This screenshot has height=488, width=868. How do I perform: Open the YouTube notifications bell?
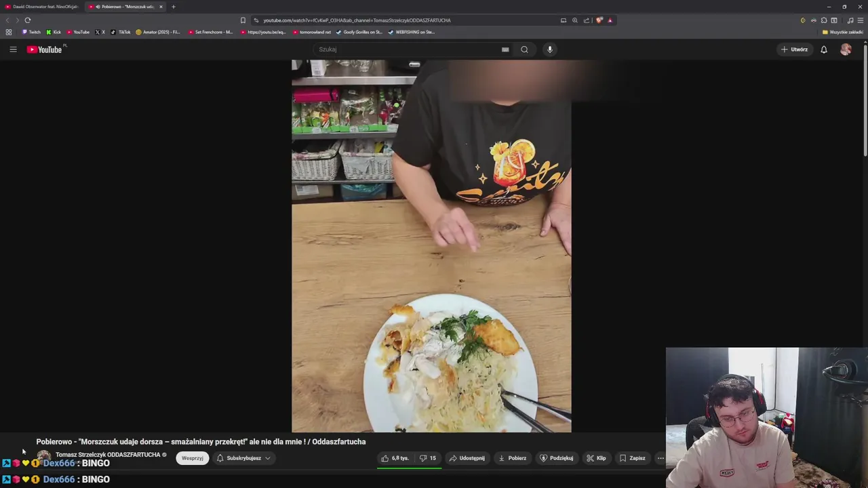824,49
